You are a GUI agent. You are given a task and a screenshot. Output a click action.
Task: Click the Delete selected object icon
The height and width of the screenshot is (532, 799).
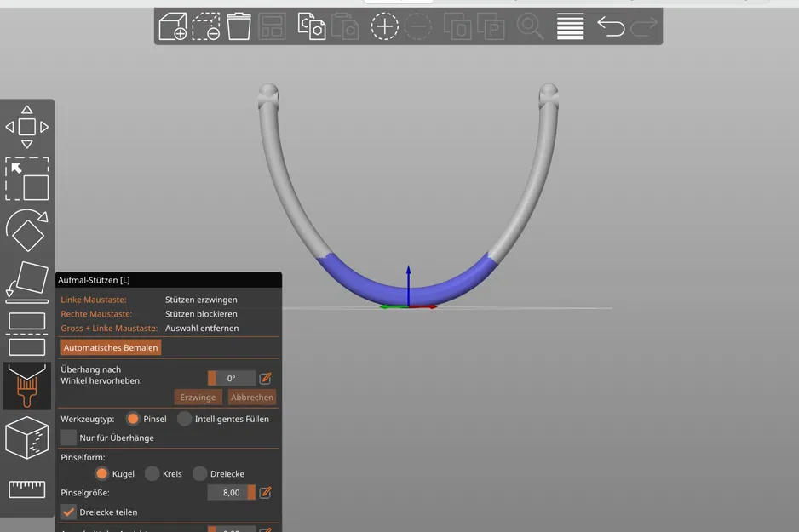tap(206, 26)
